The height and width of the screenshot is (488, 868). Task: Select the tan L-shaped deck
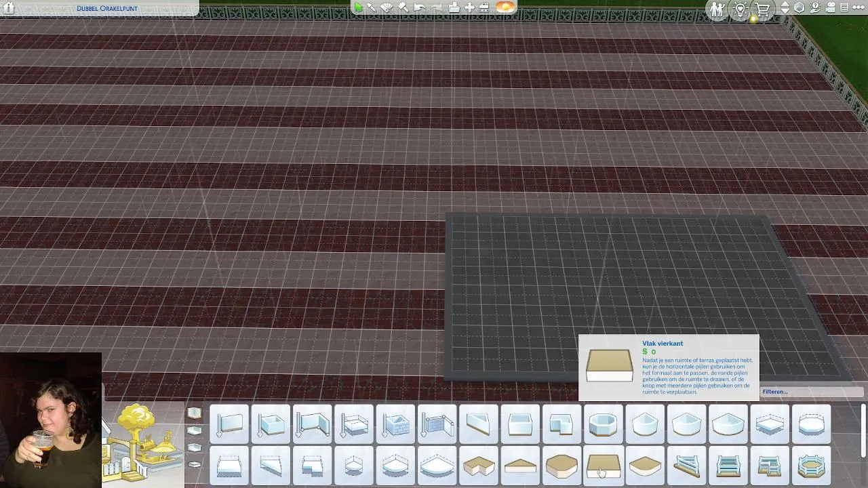(x=479, y=466)
